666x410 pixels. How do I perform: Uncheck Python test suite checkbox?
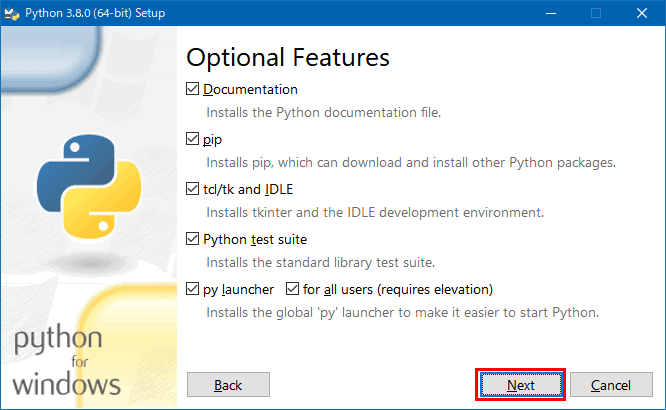pyautogui.click(x=192, y=239)
